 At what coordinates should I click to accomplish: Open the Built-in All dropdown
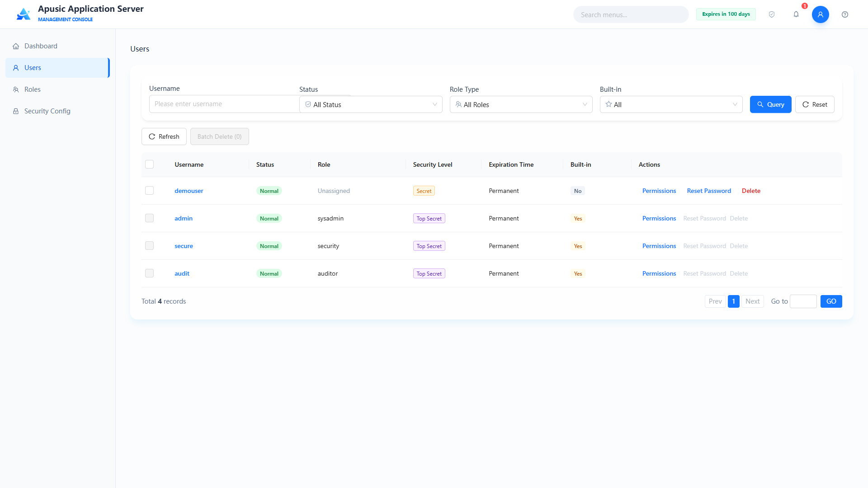(x=671, y=104)
